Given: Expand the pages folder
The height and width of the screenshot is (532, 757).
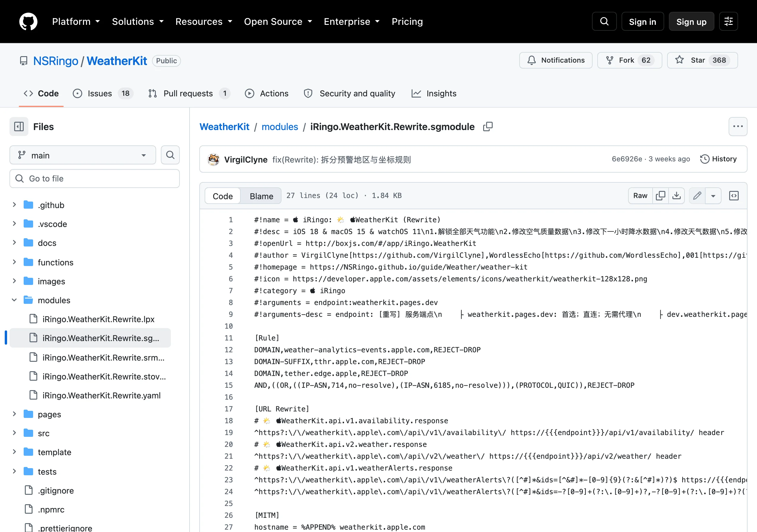Looking at the screenshot, I should click(14, 414).
